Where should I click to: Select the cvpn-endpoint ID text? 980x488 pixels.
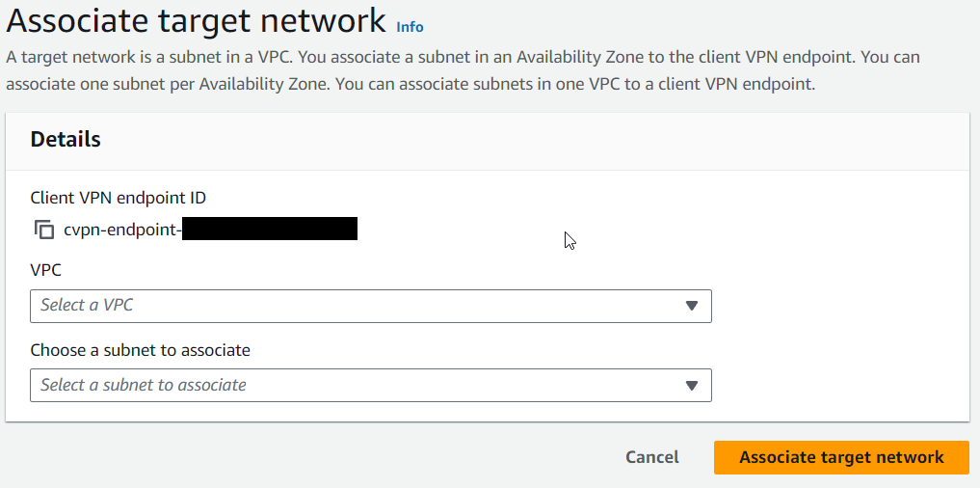210,230
